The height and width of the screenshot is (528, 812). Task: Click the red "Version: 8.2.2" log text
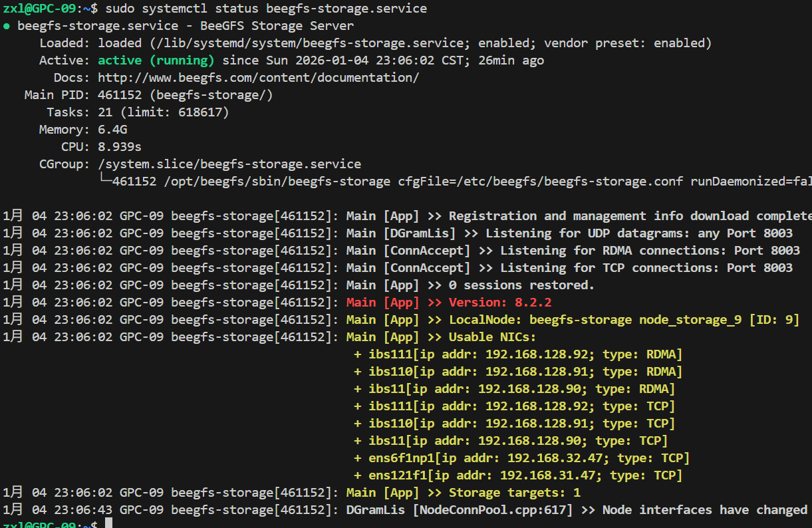coord(499,303)
